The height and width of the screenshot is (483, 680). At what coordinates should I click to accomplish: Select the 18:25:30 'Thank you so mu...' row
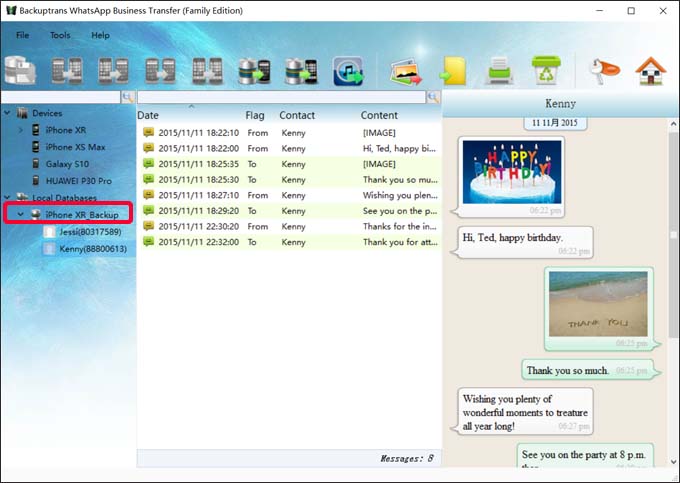[x=289, y=180]
